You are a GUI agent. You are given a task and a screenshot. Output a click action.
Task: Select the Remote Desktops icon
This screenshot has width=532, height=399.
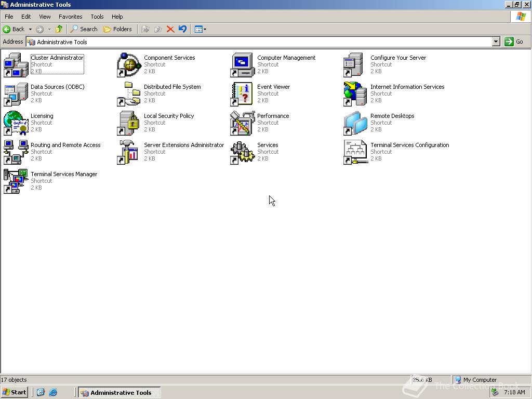click(x=355, y=123)
